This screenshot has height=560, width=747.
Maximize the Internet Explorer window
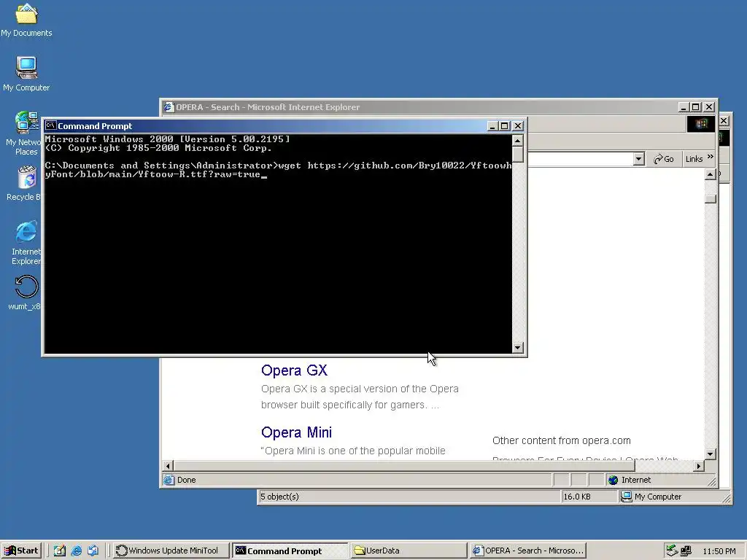pyautogui.click(x=695, y=107)
